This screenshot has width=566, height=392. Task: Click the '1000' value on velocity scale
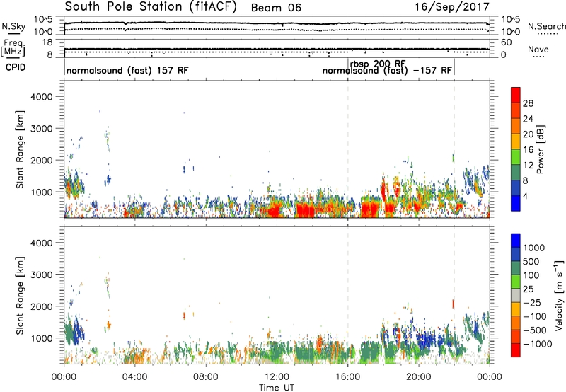pos(533,248)
